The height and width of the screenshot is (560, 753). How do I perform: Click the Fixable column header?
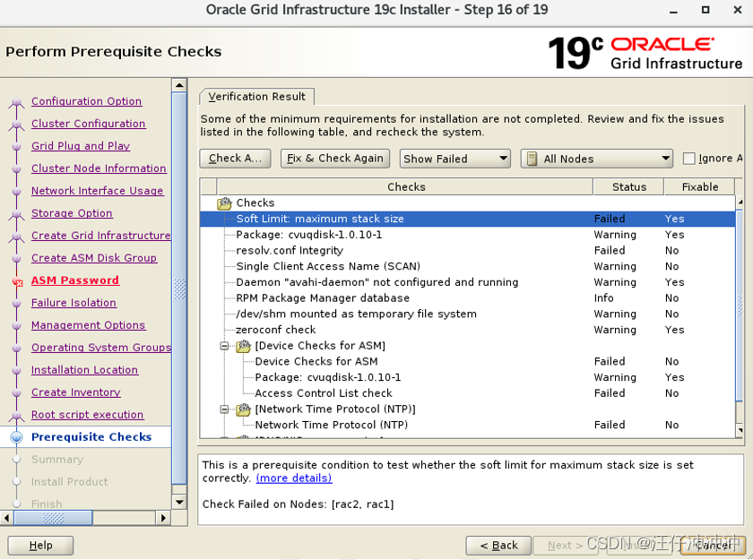click(700, 186)
